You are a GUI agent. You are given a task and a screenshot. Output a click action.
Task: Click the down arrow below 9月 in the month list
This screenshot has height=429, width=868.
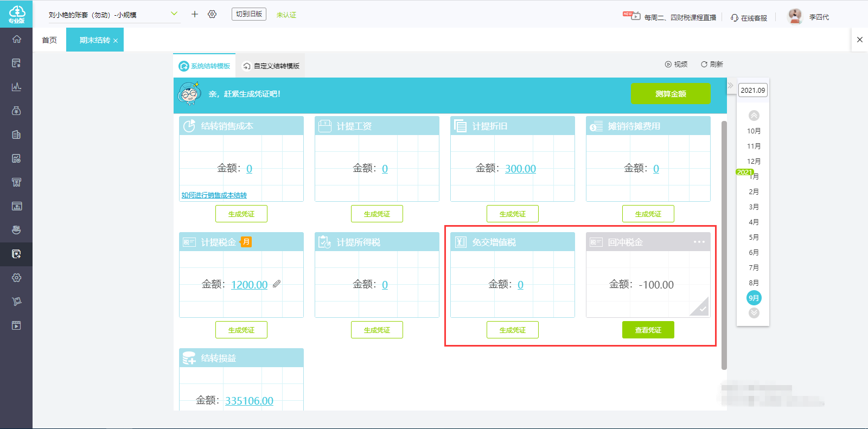click(x=754, y=313)
